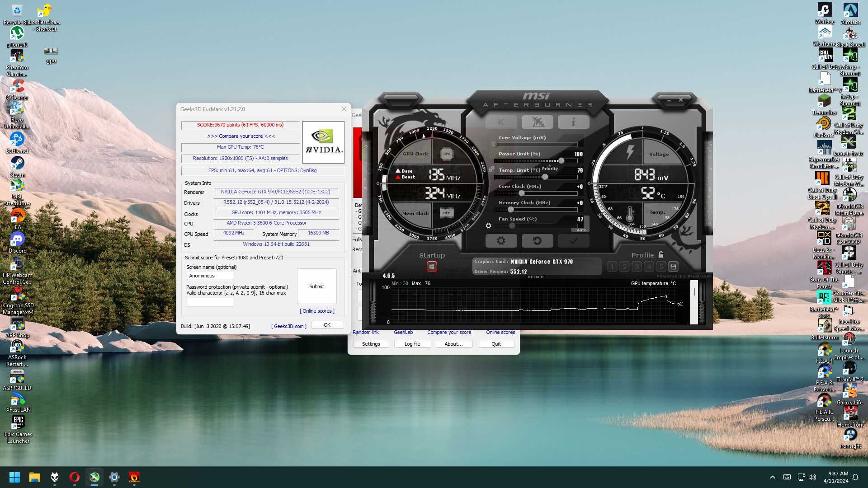Image resolution: width=868 pixels, height=488 pixels.
Task: Open File Explorer from taskbar
Action: click(x=35, y=477)
